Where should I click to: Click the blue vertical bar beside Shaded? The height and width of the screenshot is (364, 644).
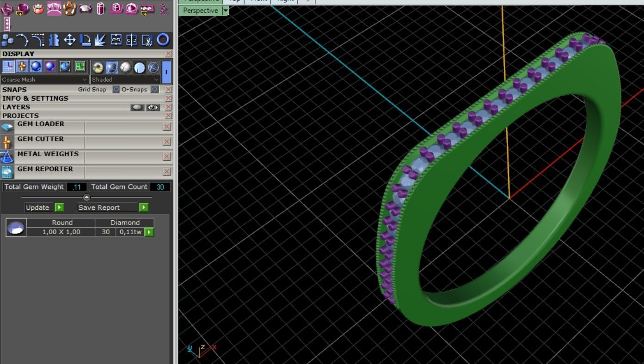tap(166, 72)
